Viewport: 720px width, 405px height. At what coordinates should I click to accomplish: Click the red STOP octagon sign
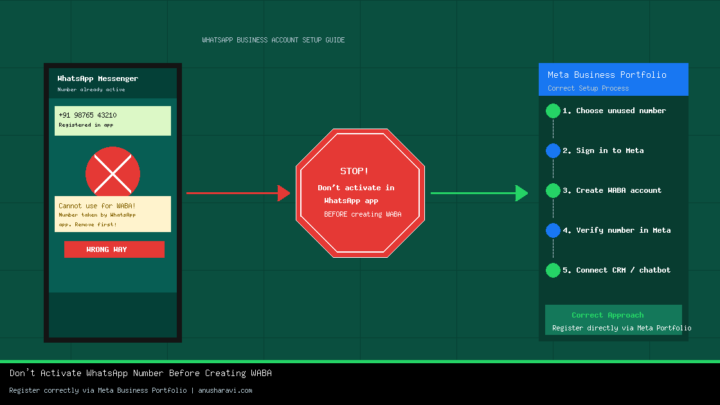[360, 193]
